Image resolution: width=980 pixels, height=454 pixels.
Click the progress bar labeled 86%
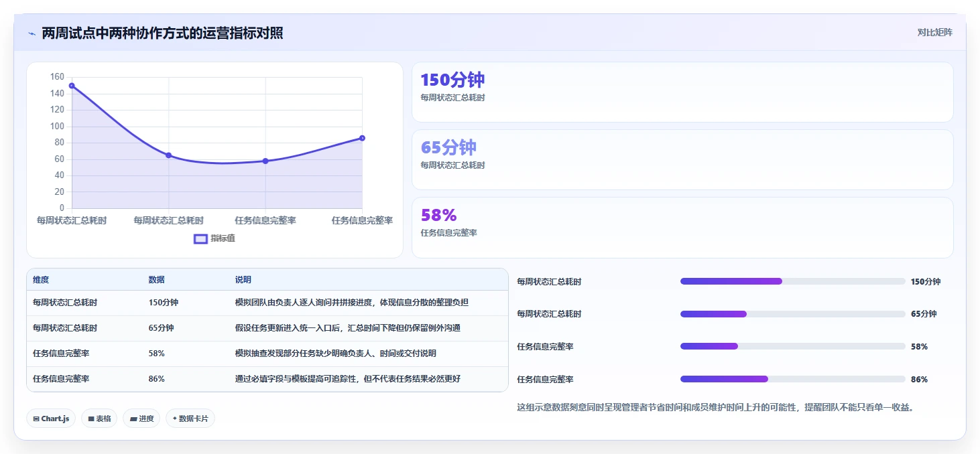(x=793, y=379)
